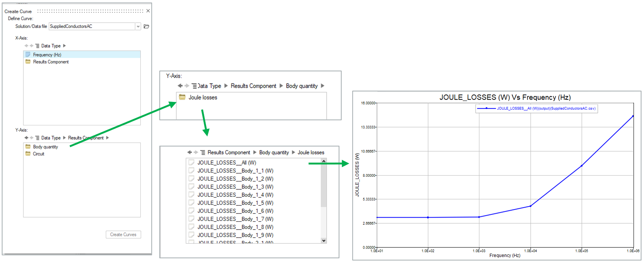Screen dimensions: 644x263
Task: Click the X-Axis back navigation arrow
Action: point(26,46)
